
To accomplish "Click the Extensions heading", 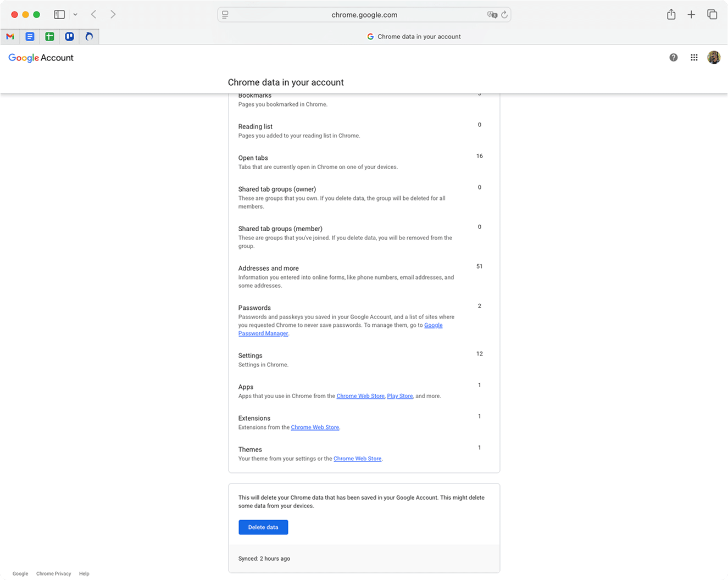I will 254,419.
